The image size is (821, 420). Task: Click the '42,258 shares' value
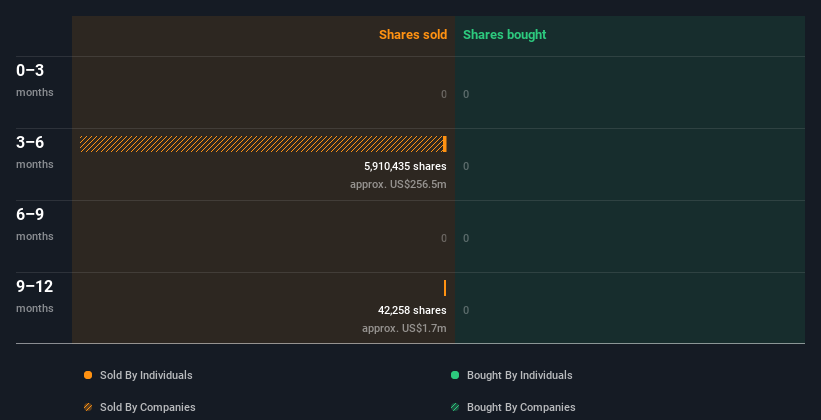coord(412,311)
